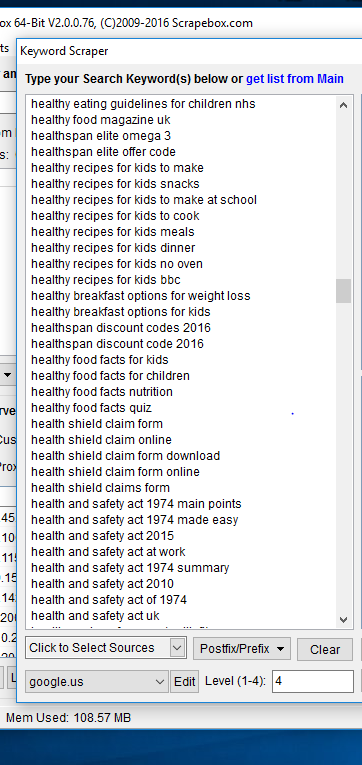The height and width of the screenshot is (765, 362).
Task: Select 'healthy breakfast options for kids' line
Action: coord(121,312)
